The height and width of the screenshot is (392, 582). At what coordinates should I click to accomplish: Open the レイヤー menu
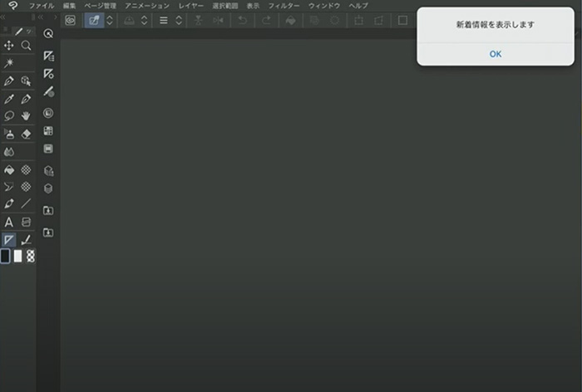coord(190,6)
